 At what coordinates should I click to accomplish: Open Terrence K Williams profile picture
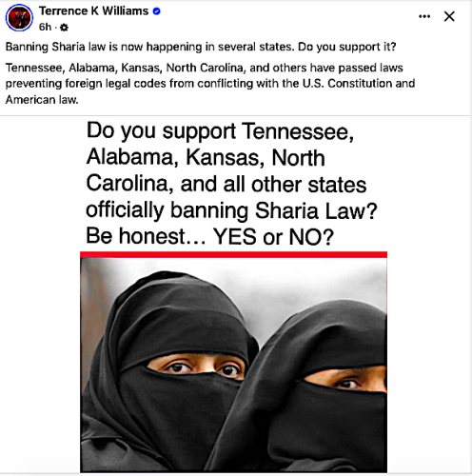(19, 17)
